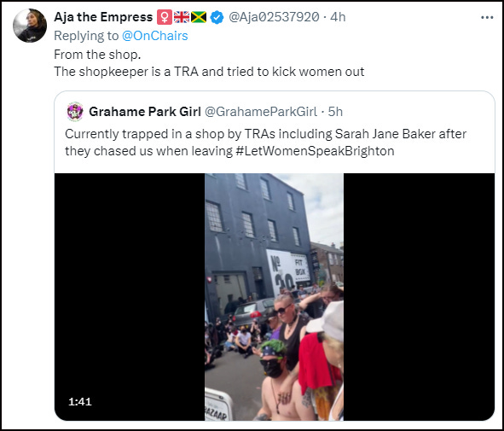This screenshot has width=504, height=431.
Task: Open Grahame Park Girl's small avatar
Action: 75,112
